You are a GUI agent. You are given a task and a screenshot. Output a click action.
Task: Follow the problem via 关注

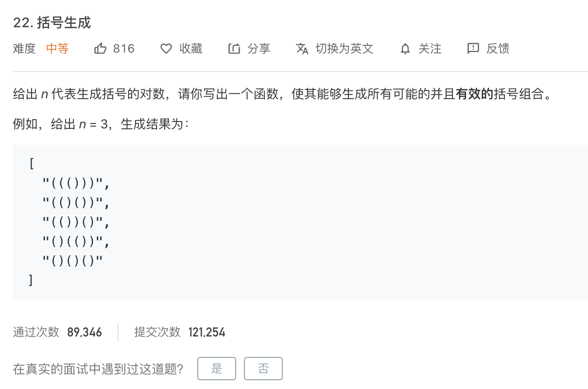pos(430,49)
